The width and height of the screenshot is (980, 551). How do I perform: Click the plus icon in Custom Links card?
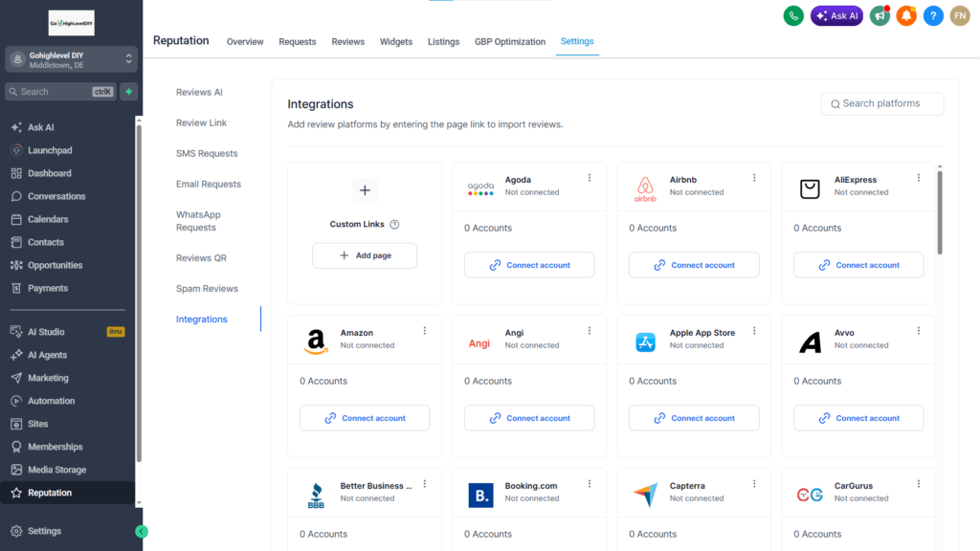365,190
